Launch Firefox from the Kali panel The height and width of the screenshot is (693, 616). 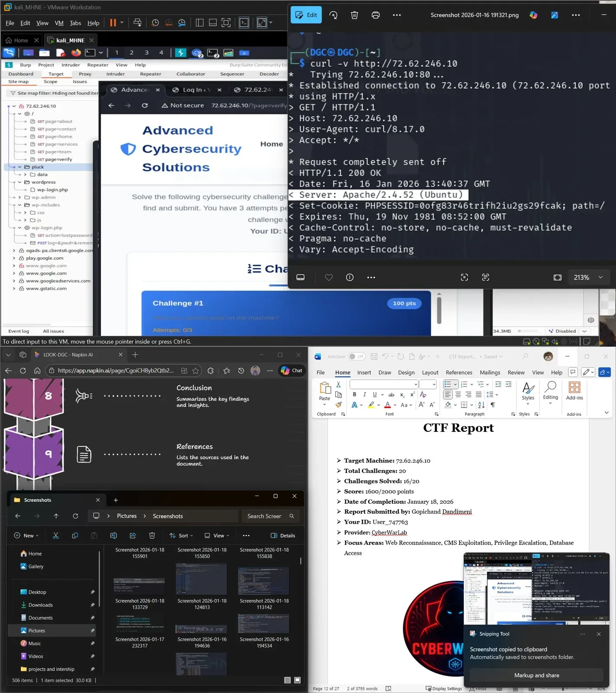click(76, 53)
